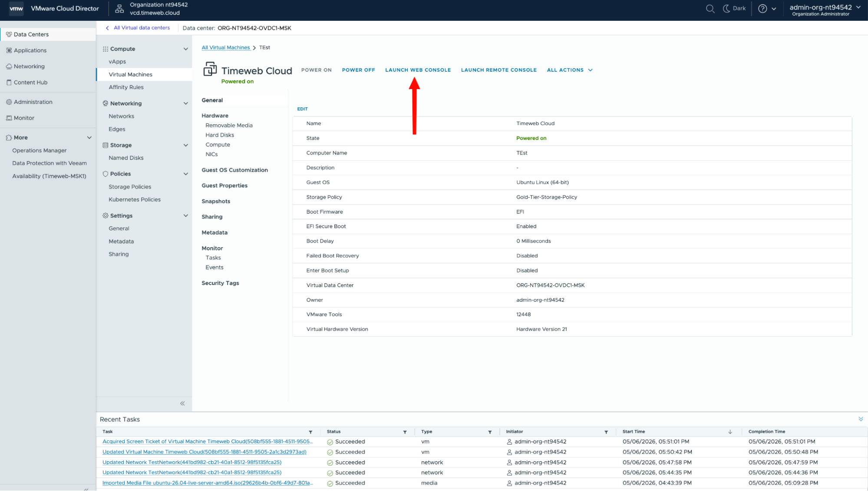Collapse the Networking section in datacenter menu

pos(186,103)
